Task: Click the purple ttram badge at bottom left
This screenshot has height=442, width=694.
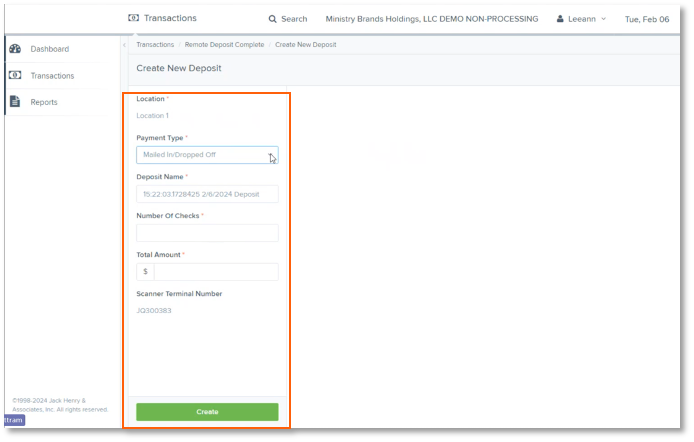Action: [x=12, y=420]
